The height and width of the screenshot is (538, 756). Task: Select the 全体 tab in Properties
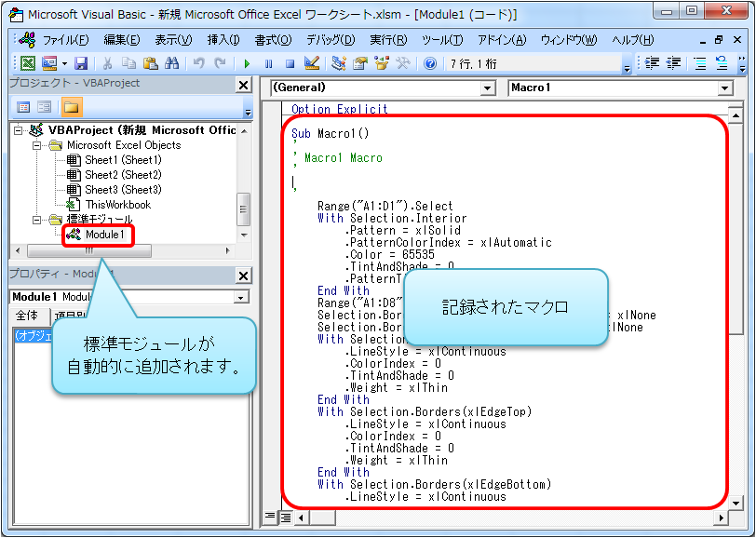coord(27,316)
